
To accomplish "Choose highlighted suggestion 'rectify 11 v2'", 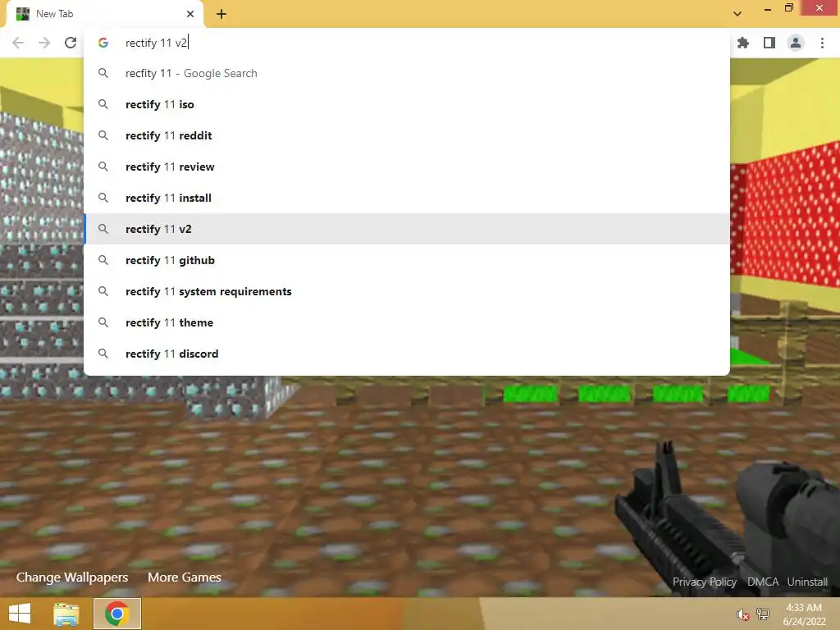I will point(407,229).
